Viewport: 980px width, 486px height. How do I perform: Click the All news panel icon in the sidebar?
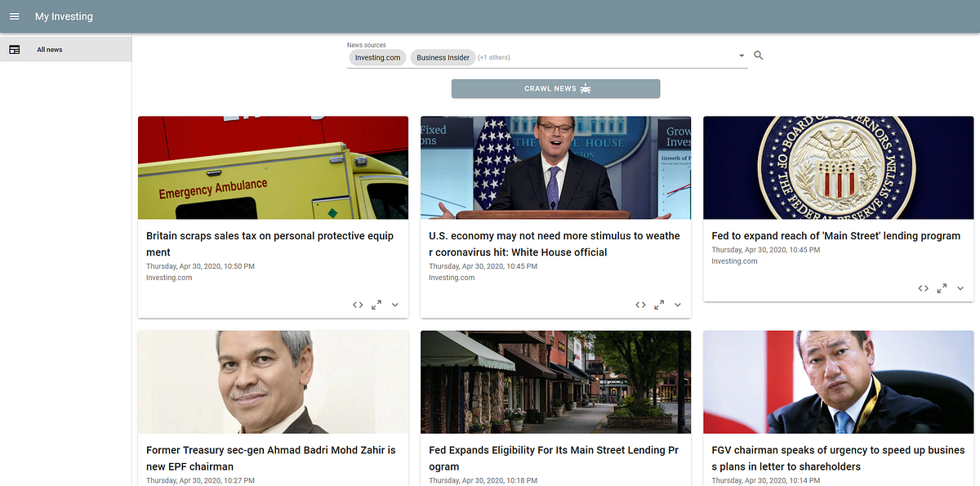15,49
